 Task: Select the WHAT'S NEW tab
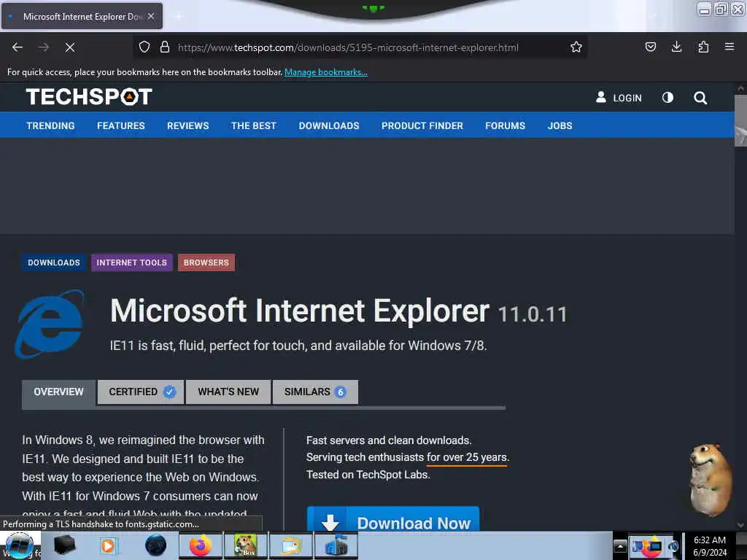coord(228,392)
